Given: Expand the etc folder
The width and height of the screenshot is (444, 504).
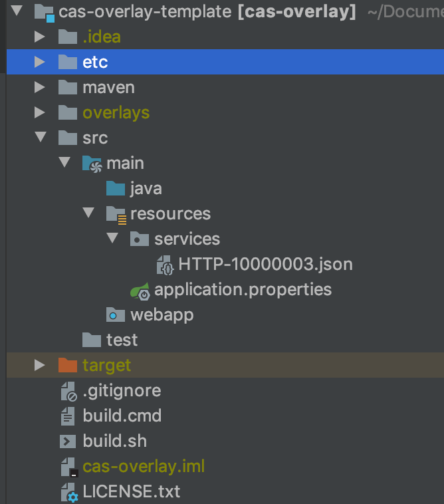Looking at the screenshot, I should click(40, 63).
